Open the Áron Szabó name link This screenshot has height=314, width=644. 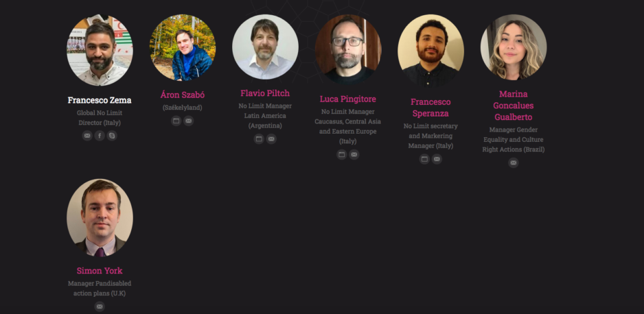tap(183, 95)
